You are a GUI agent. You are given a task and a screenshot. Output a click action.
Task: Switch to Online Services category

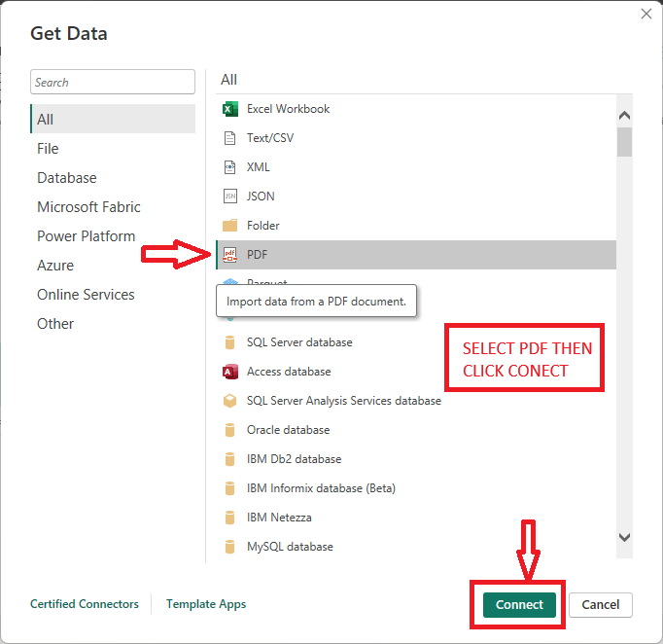click(86, 295)
